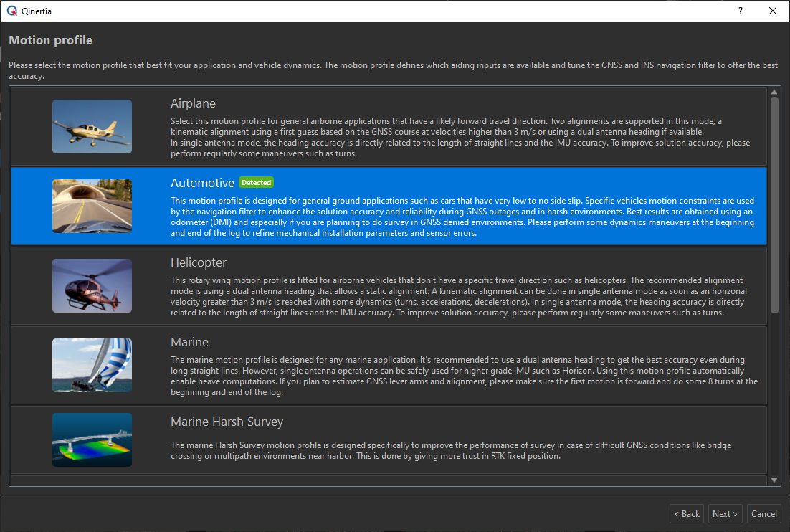Select the Automotive tunnel road picture
This screenshot has height=532, width=790.
point(92,206)
